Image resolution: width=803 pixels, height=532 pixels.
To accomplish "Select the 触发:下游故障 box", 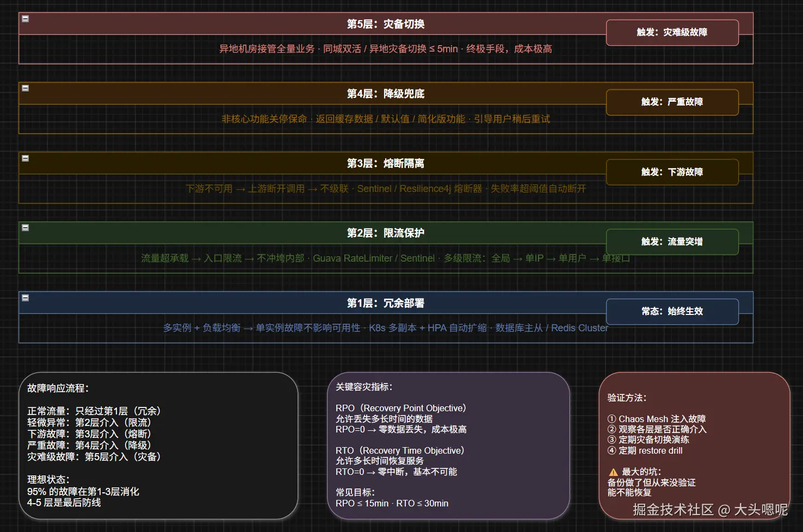I will (x=672, y=172).
